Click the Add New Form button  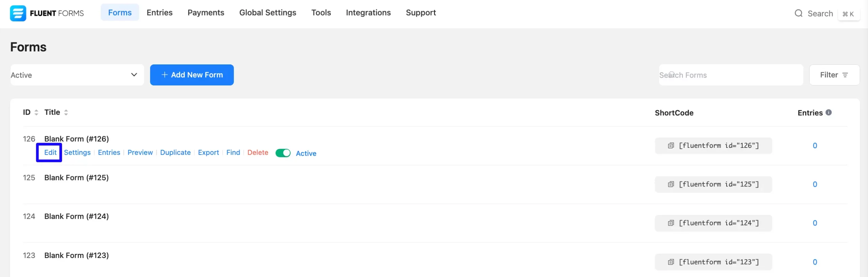(x=192, y=75)
